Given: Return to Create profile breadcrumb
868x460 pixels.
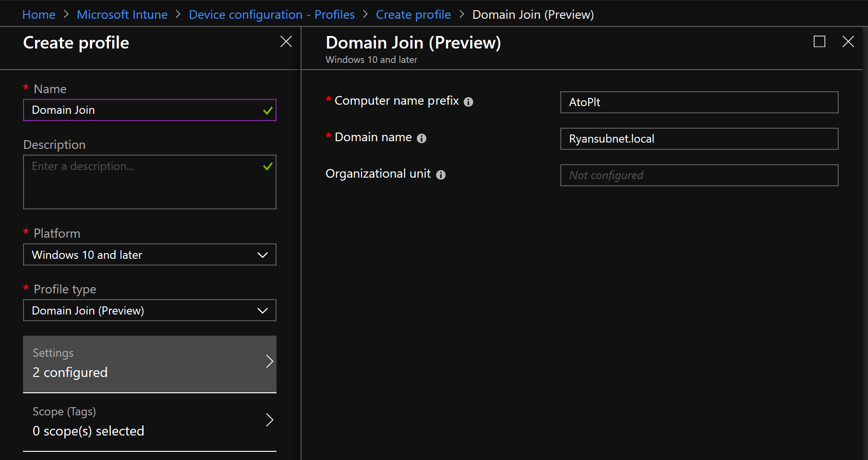Looking at the screenshot, I should (413, 14).
